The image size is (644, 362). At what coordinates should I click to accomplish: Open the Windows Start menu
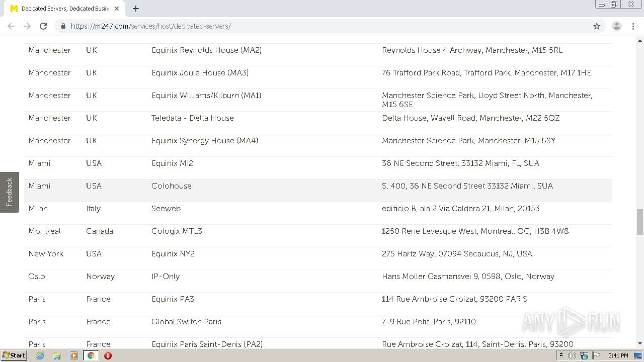pos(14,355)
